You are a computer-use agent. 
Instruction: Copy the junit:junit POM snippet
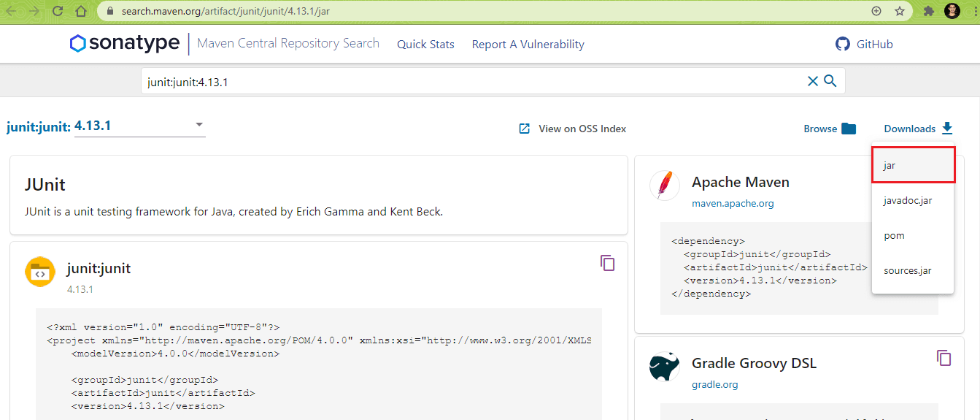point(607,263)
